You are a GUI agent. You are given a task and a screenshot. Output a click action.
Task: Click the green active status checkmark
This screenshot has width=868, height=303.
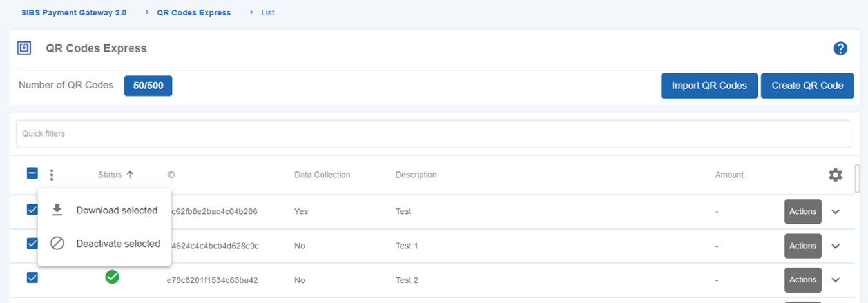pos(112,277)
